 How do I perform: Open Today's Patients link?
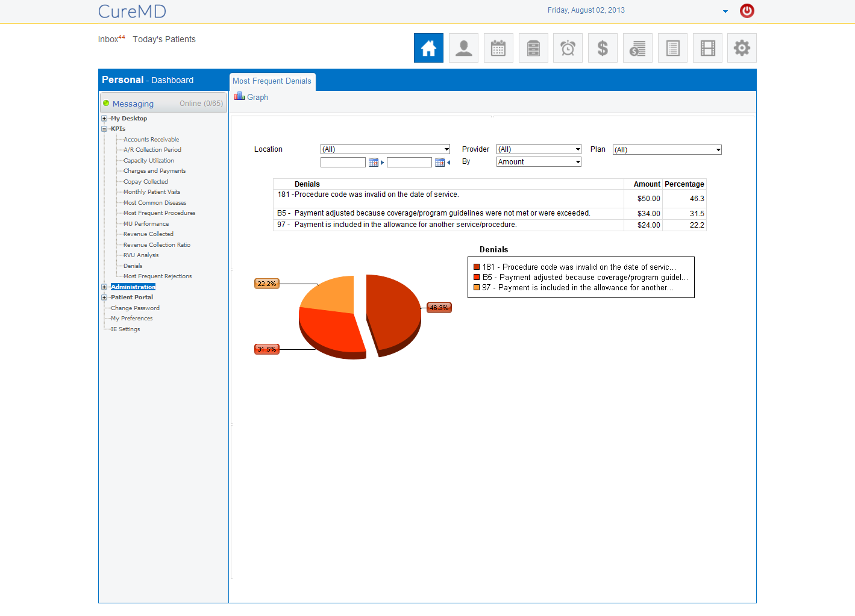point(164,39)
